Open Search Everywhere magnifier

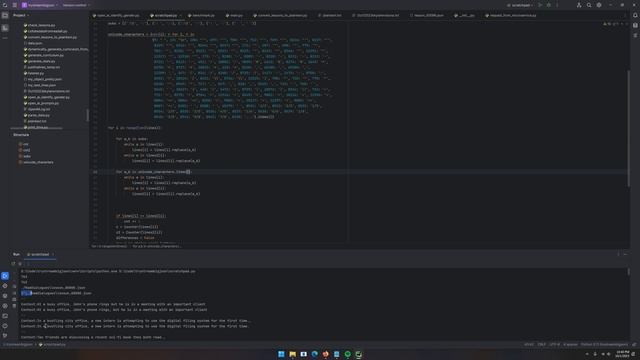click(x=589, y=5)
